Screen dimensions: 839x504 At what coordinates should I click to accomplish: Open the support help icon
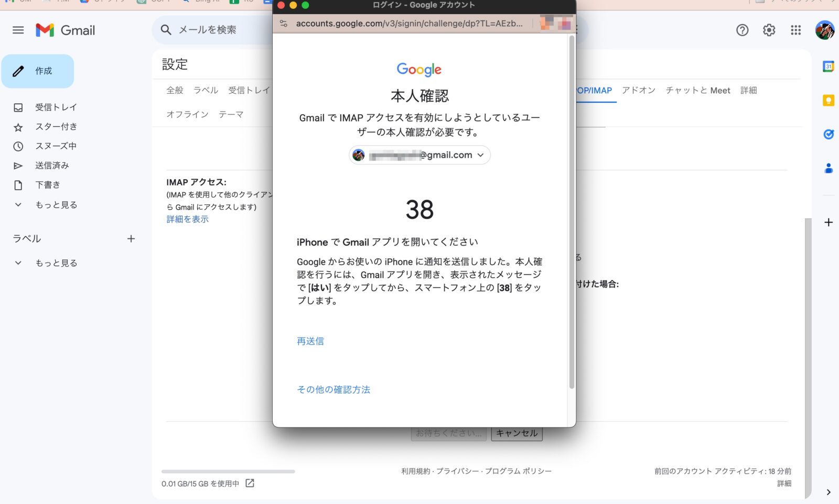(742, 30)
